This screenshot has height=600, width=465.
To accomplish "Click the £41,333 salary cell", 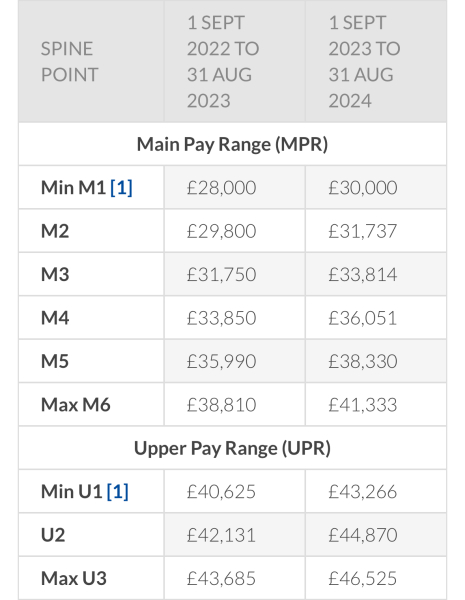I will (376, 404).
